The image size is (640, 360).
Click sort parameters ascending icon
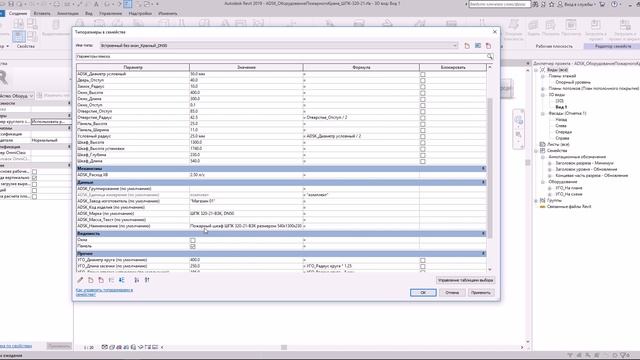[137, 280]
